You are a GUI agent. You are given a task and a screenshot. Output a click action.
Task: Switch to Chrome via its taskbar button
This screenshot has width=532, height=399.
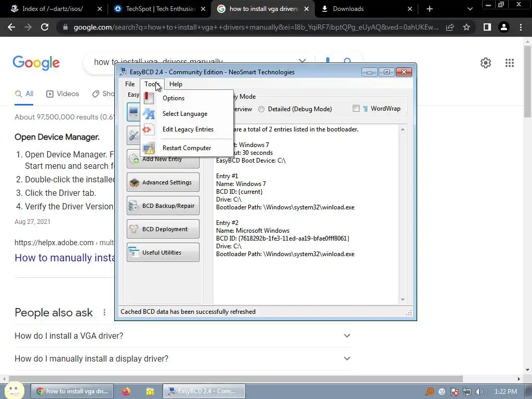(x=72, y=391)
